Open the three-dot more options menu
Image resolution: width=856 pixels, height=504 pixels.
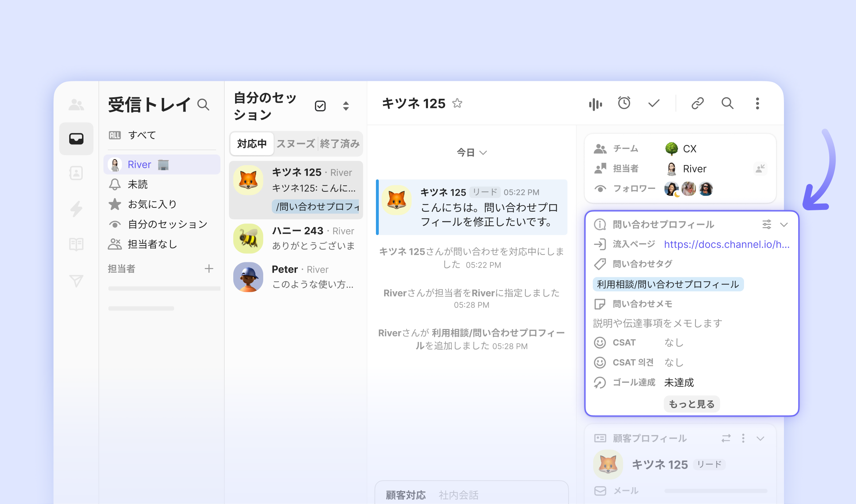[757, 103]
